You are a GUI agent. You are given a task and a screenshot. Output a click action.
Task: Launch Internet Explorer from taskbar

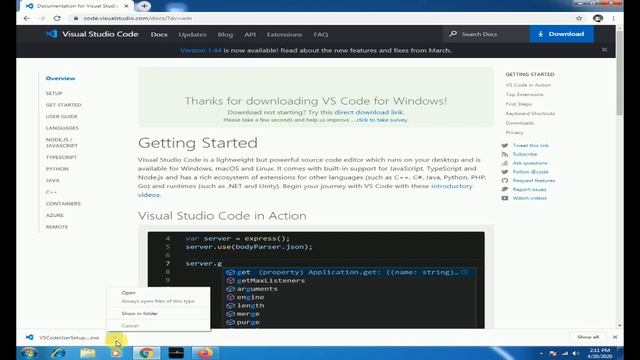[58, 353]
